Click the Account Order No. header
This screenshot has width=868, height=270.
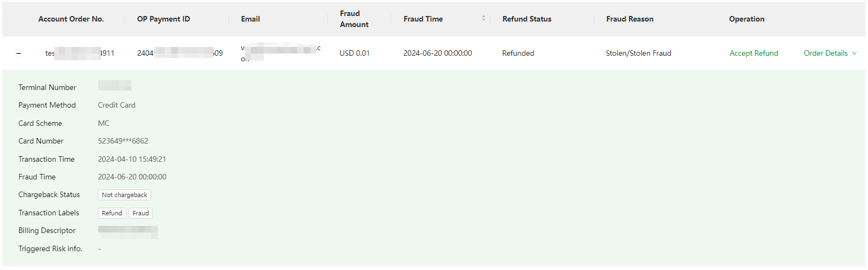[71, 19]
